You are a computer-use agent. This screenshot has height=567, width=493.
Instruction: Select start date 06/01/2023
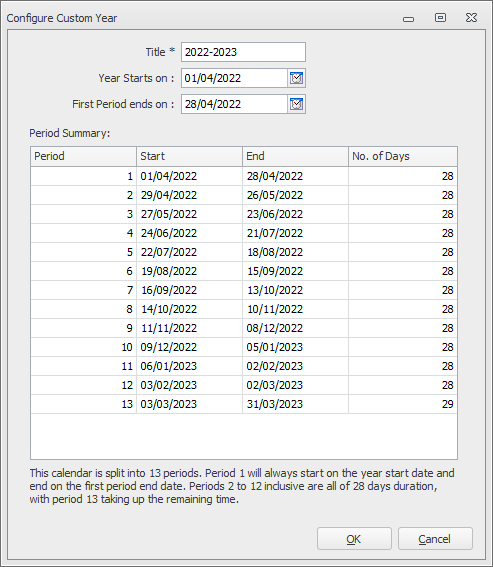(x=190, y=366)
